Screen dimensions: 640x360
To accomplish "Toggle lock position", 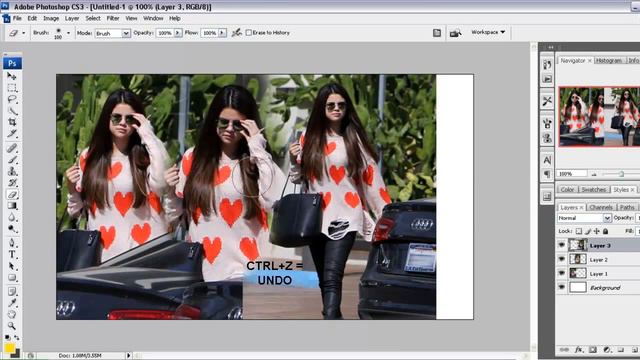I will [596, 231].
